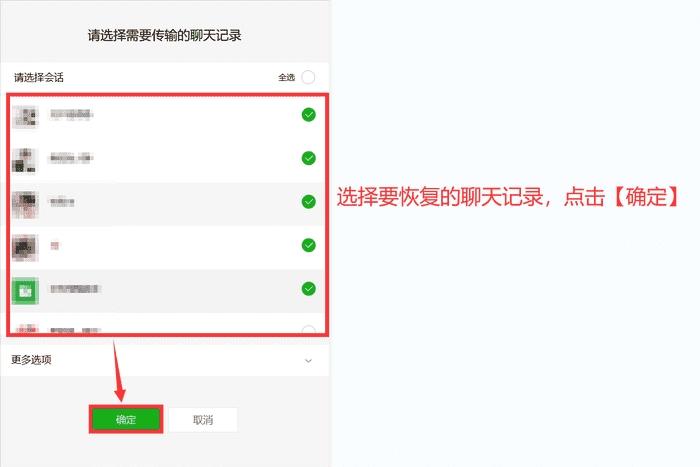Click the second conversation's avatar thumbnail
The height and width of the screenshot is (467, 700).
click(25, 160)
